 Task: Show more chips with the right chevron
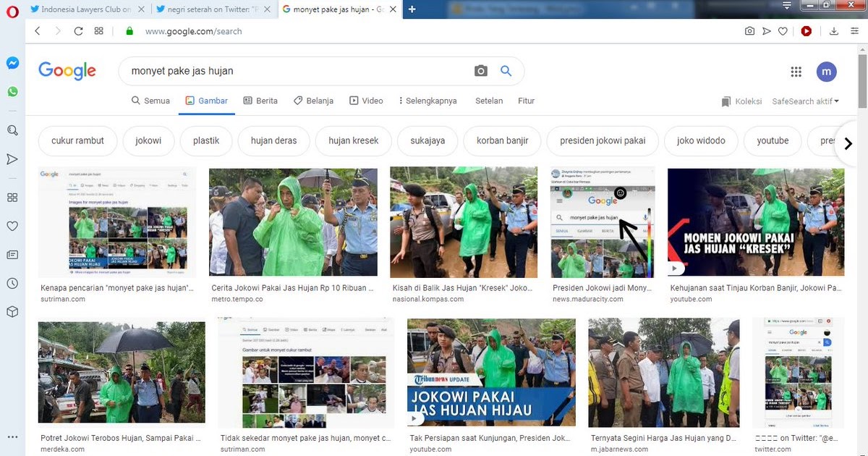pos(848,143)
